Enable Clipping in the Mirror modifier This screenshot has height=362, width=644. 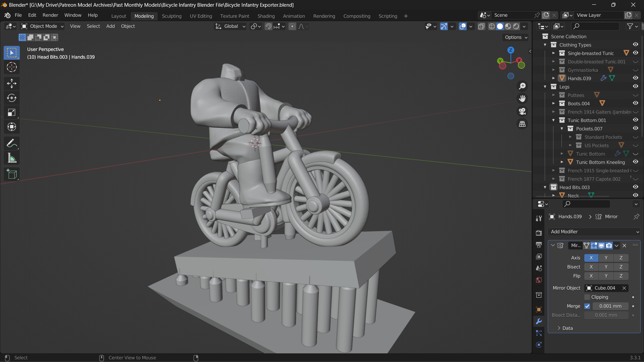[587, 297]
